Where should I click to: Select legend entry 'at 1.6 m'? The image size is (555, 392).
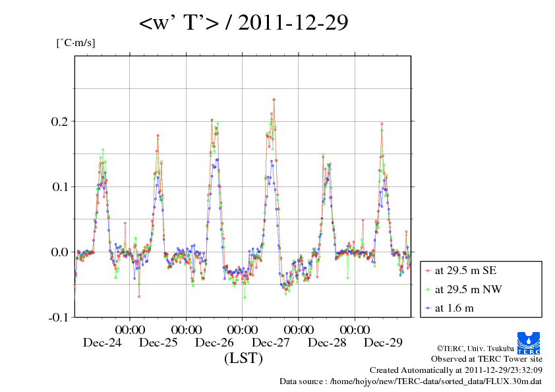[x=454, y=308]
